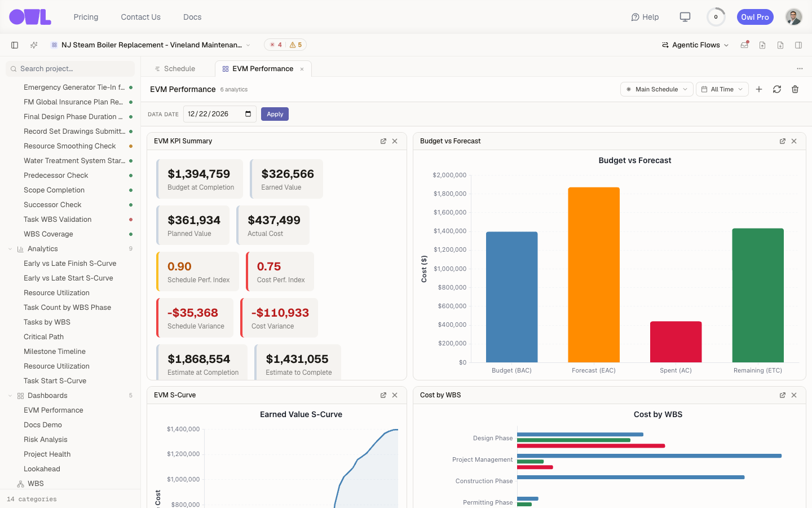
Task: Click the Search project field
Action: pyautogui.click(x=70, y=69)
